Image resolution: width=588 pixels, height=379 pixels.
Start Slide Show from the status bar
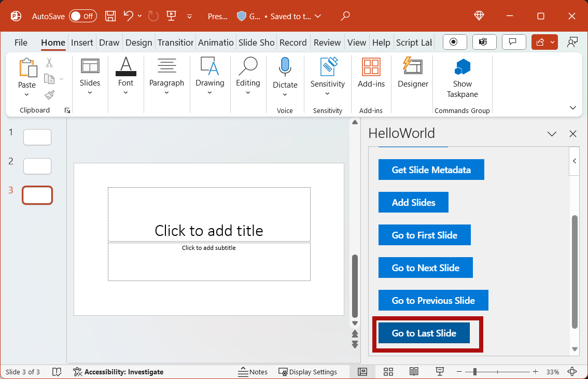[x=440, y=372]
